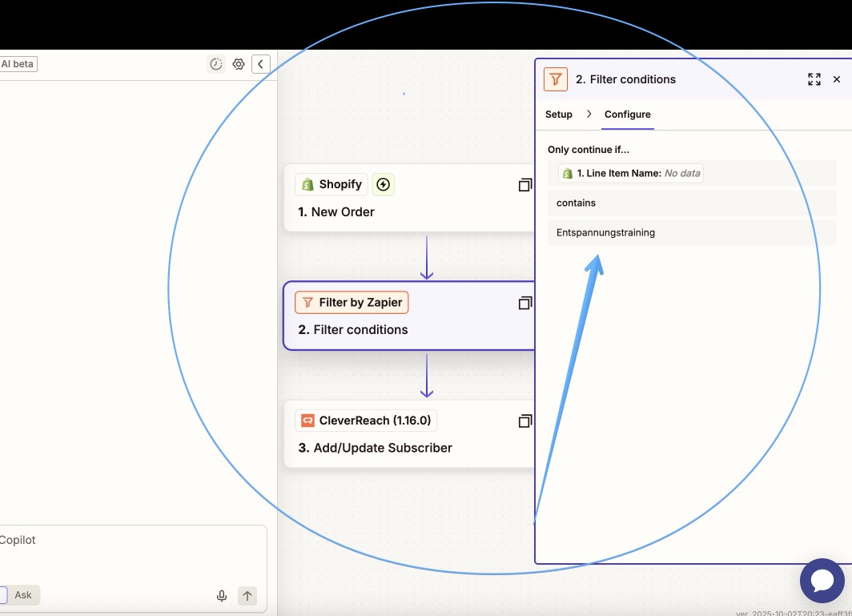
Task: Click the copy icon on Add/Update Subscriber step
Action: pyautogui.click(x=525, y=421)
